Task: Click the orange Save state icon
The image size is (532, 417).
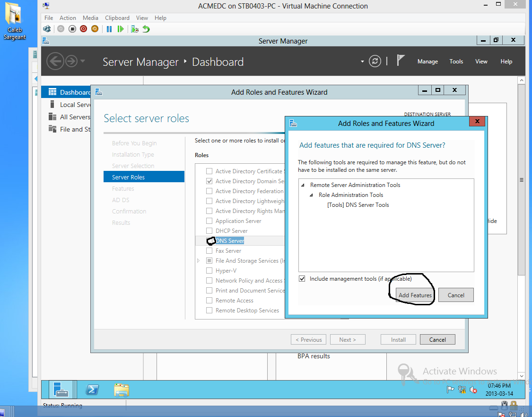Action: pyautogui.click(x=95, y=29)
